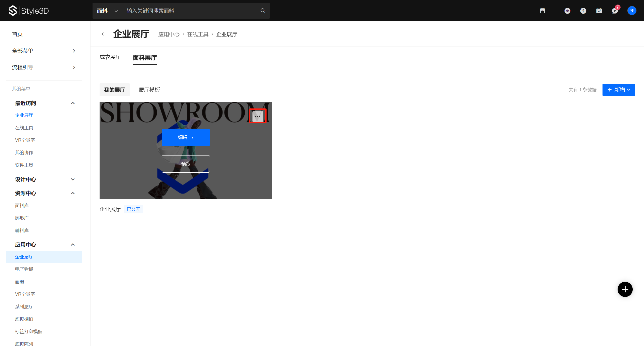This screenshot has width=644, height=346.
Task: Switch to the 成衣展厅 tab
Action: 110,57
